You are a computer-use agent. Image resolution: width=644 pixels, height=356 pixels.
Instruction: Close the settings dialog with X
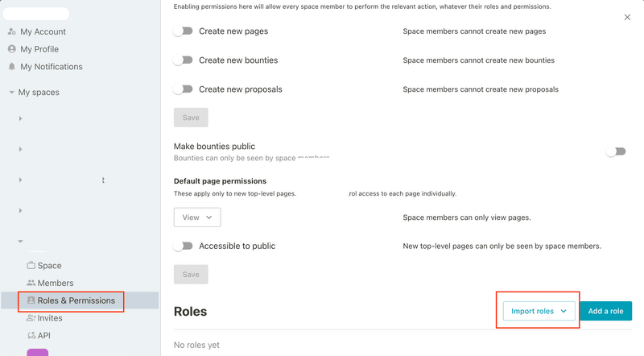click(627, 17)
